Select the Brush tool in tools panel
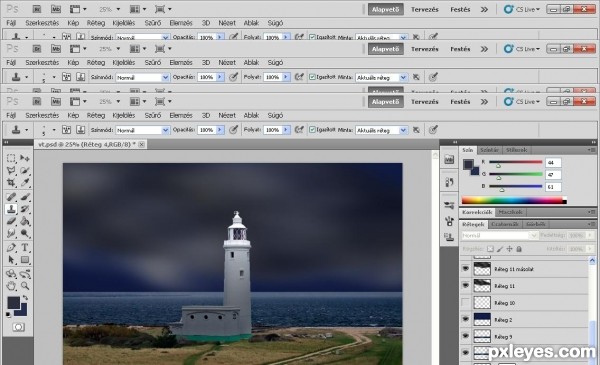The width and height of the screenshot is (600, 365). click(x=25, y=197)
